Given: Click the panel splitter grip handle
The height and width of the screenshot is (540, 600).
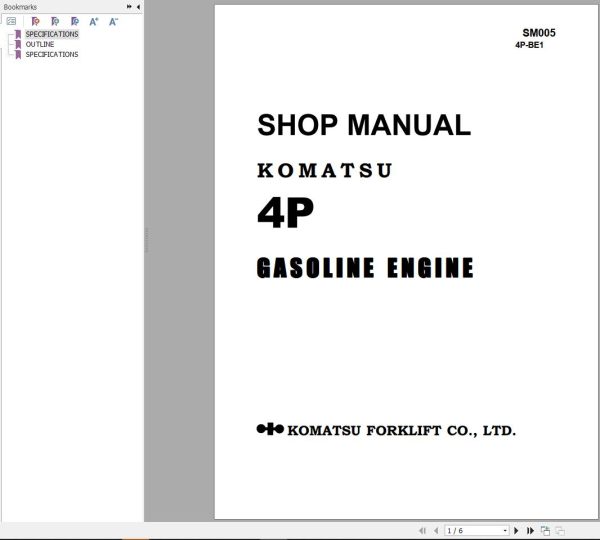Looking at the screenshot, I should (147, 240).
